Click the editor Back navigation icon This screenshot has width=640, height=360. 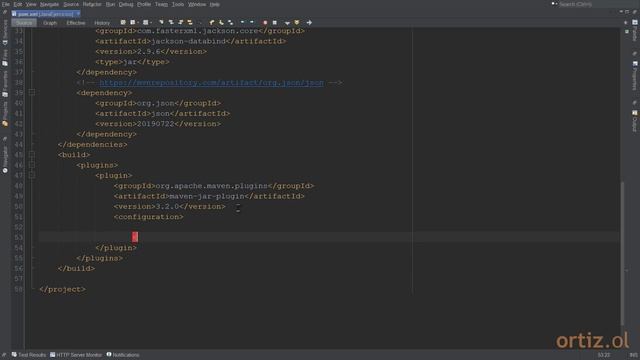point(133,22)
